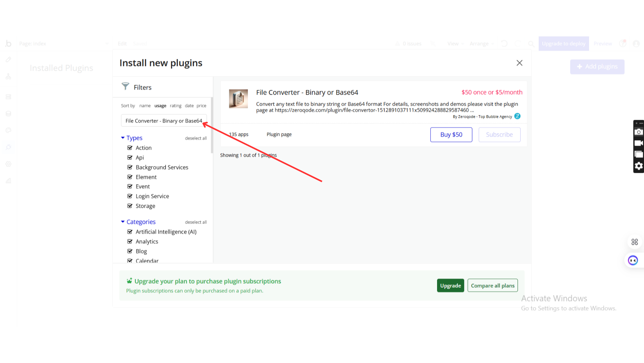Sort plugins by date

click(x=189, y=106)
